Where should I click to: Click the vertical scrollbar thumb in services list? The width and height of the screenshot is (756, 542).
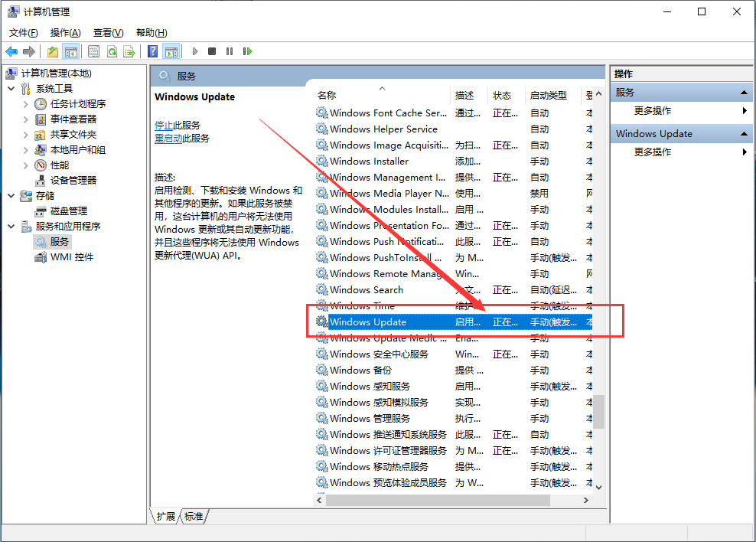(599, 411)
